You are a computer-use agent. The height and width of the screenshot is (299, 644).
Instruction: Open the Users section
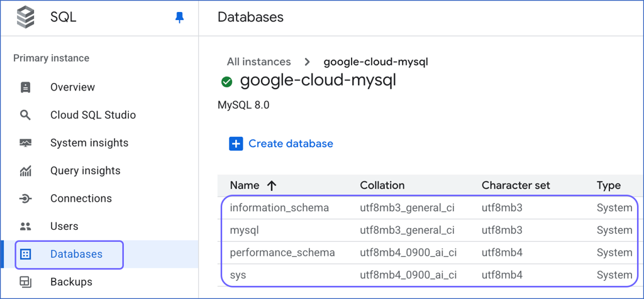click(64, 226)
